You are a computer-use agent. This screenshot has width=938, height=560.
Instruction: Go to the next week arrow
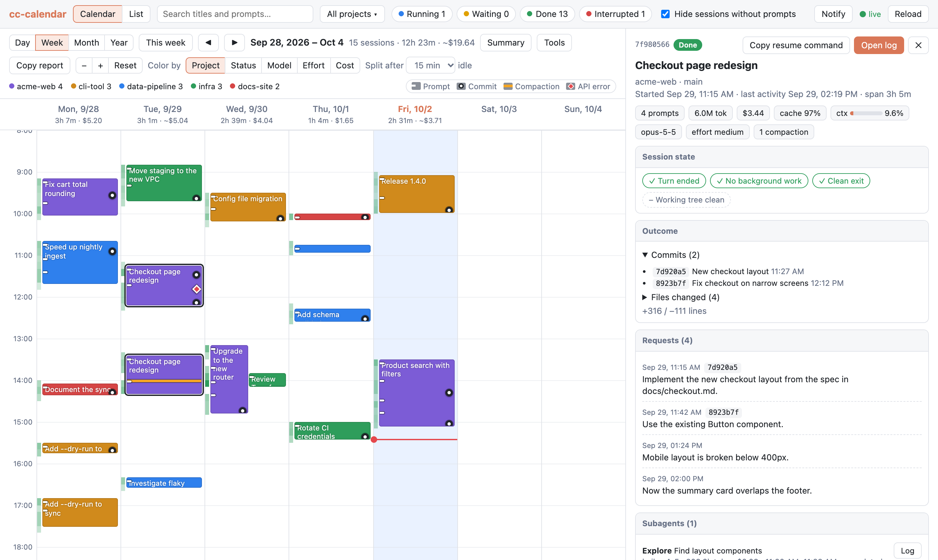[234, 43]
